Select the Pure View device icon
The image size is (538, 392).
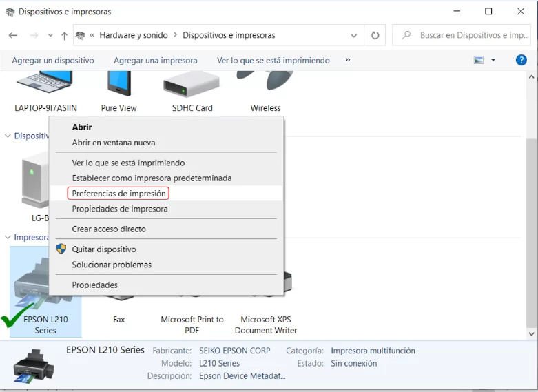coord(118,86)
